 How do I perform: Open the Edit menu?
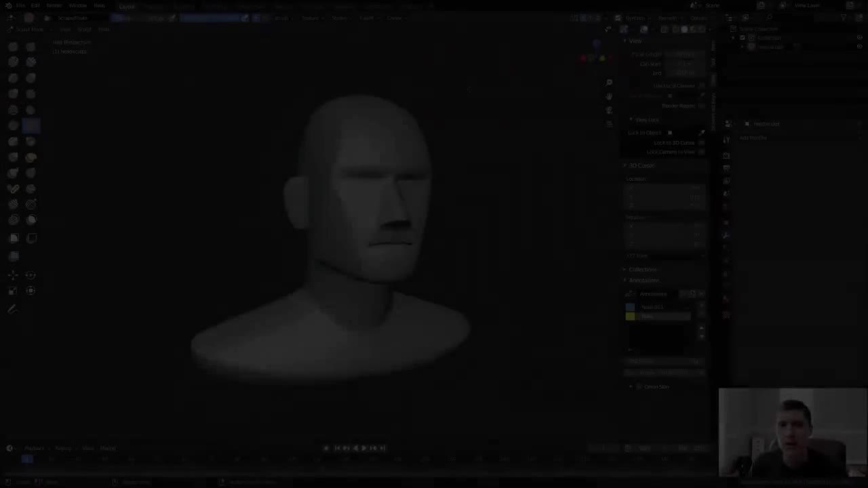(x=35, y=5)
